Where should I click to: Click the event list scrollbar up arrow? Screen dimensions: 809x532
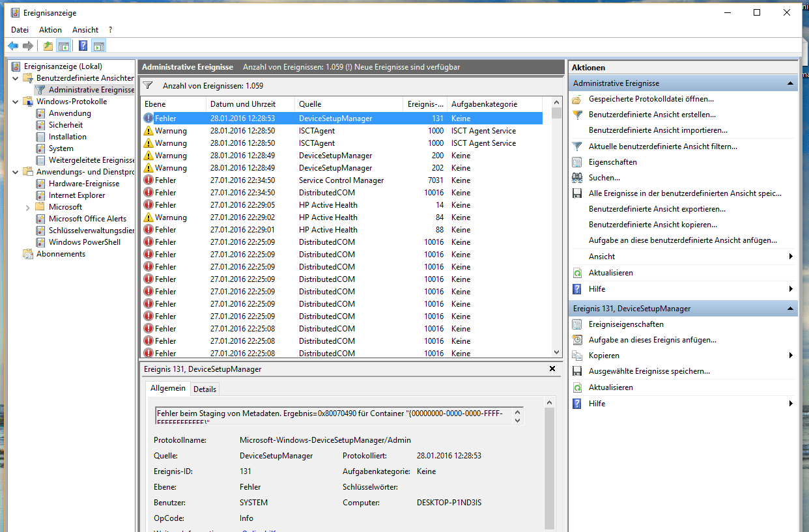[x=556, y=103]
